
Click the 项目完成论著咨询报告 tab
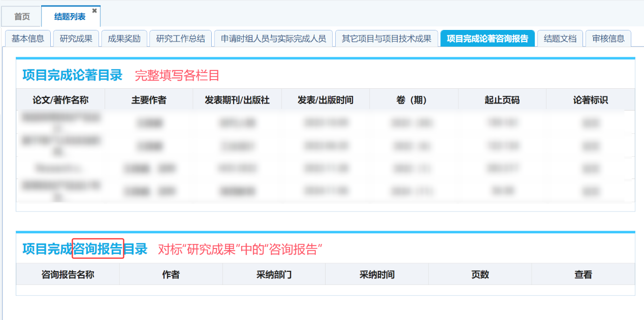tap(487, 39)
